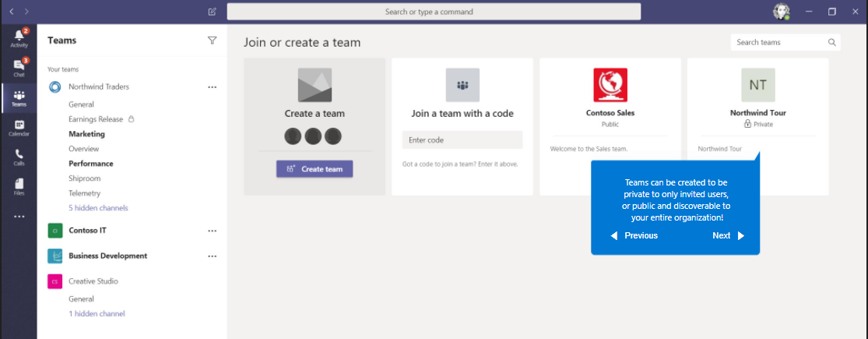Select the Northwind Traders team

pos(99,87)
